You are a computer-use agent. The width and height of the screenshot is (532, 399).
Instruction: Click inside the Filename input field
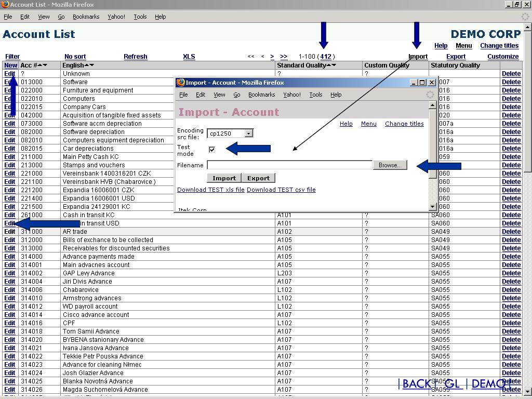(290, 165)
